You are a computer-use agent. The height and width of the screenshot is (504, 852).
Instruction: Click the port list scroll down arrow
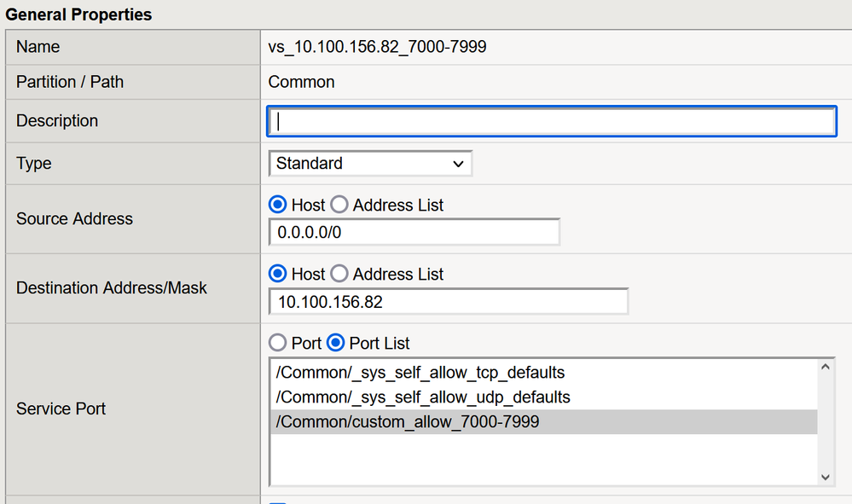tap(826, 476)
